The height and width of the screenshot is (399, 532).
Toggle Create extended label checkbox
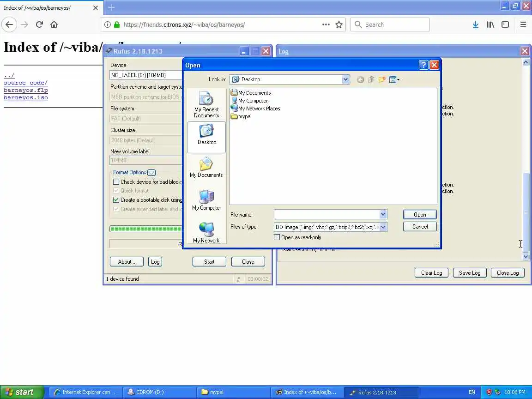116,209
